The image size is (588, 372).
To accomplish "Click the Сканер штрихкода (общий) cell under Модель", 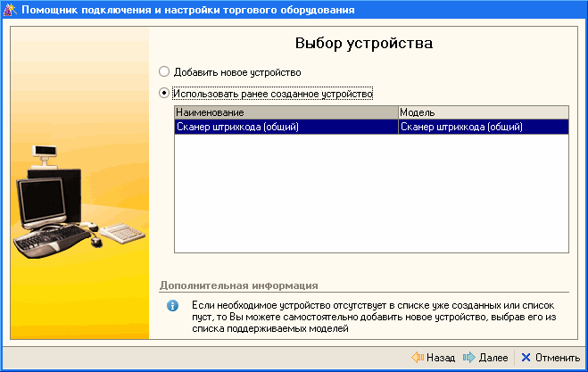I will [482, 127].
